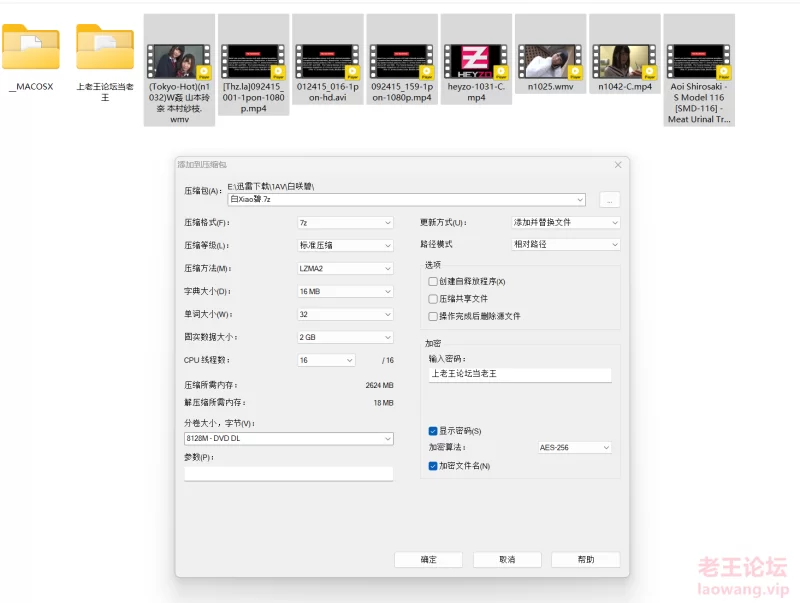Expand the 8128M - DVD DL volume size dropdown
This screenshot has width=800, height=603.
click(289, 438)
